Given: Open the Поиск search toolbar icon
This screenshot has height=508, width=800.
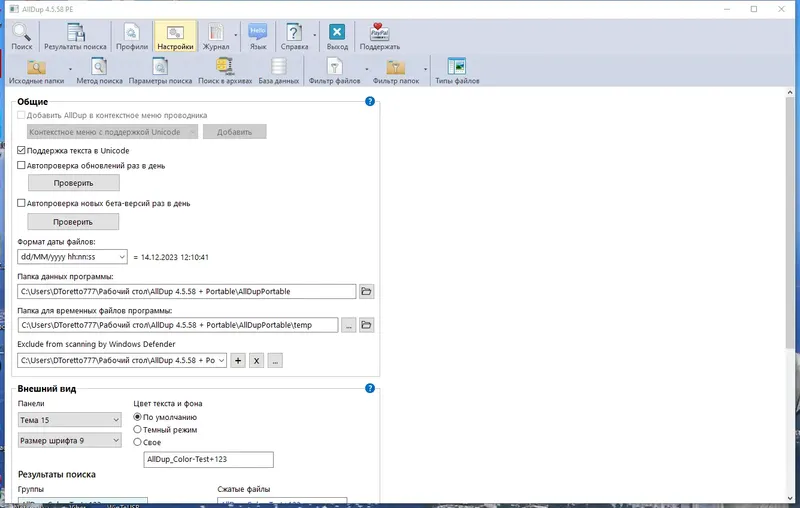Looking at the screenshot, I should click(21, 36).
